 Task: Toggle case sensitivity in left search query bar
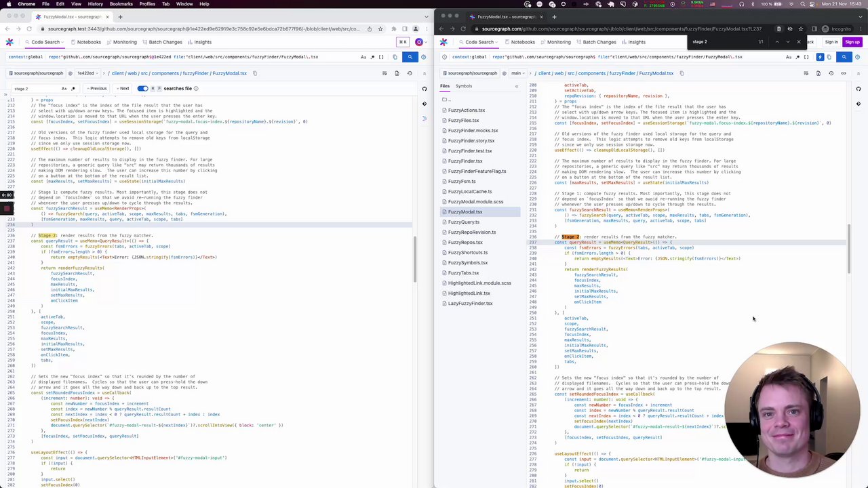tap(363, 57)
